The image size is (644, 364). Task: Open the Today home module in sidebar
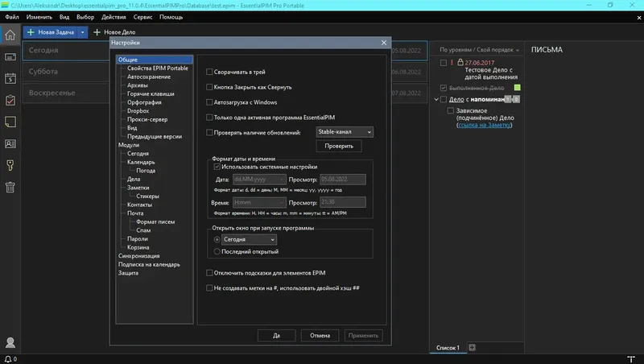10,35
